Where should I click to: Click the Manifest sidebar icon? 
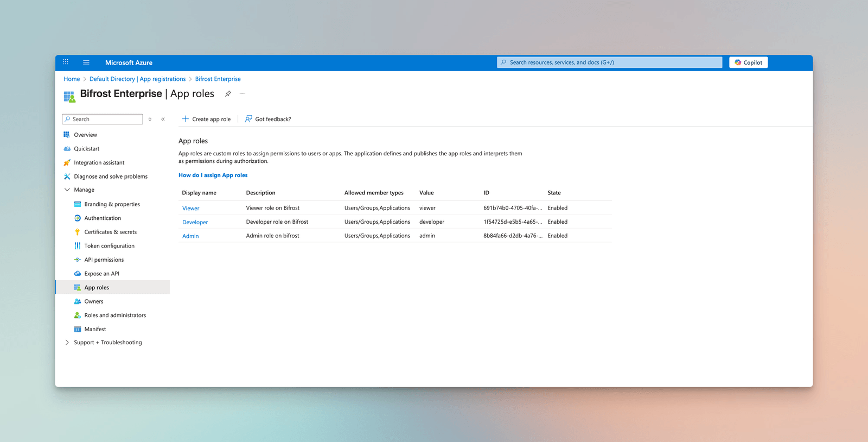[x=78, y=329]
